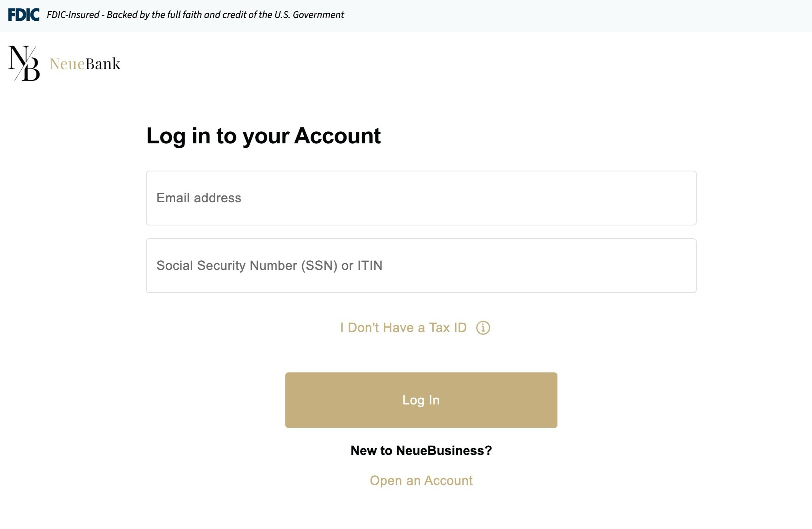Screen dimensions: 812x529
Task: Click the word "Account" in the page heading
Action: tap(337, 136)
